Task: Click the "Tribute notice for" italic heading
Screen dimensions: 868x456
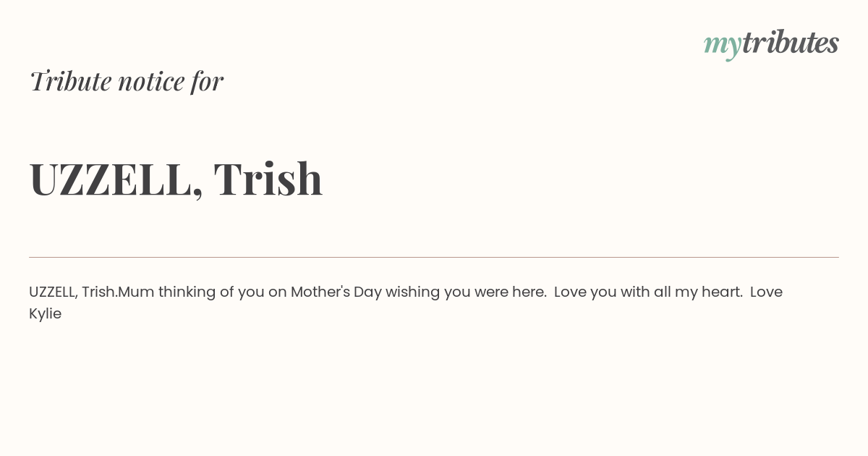Action: (x=127, y=81)
